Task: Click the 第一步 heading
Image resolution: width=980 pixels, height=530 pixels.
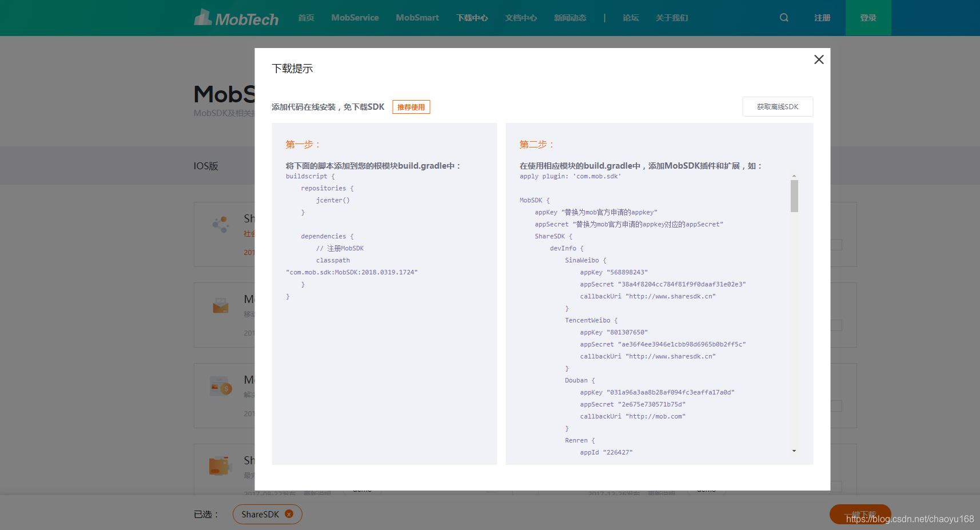Action: (x=304, y=145)
